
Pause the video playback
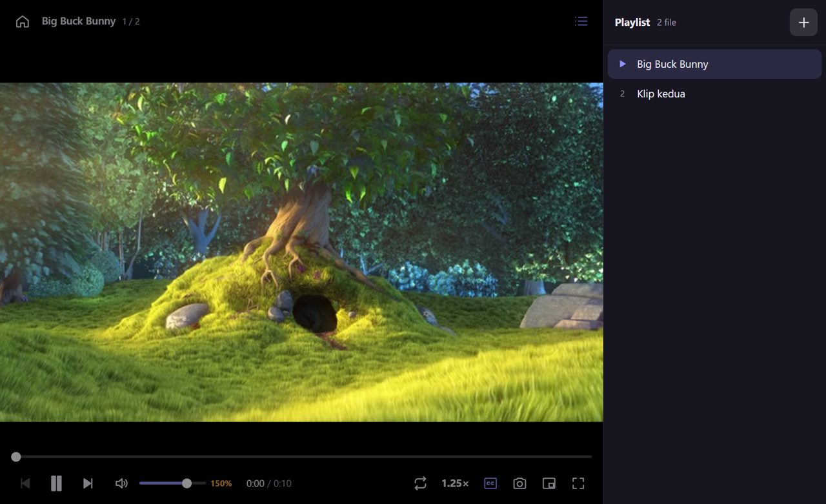56,483
